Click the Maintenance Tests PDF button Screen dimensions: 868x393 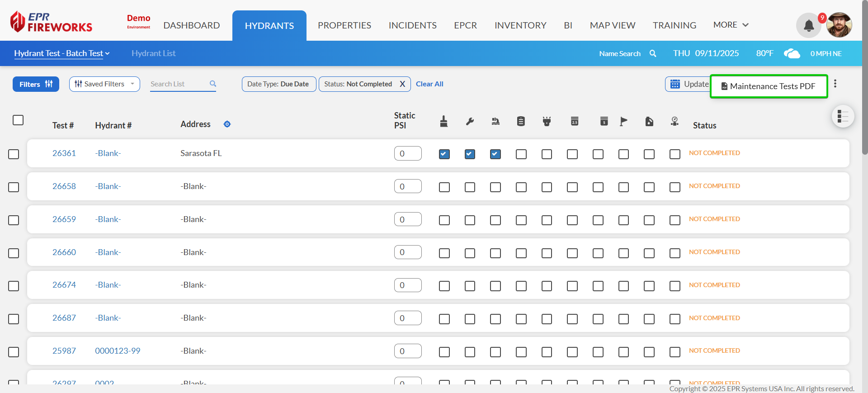tap(769, 86)
